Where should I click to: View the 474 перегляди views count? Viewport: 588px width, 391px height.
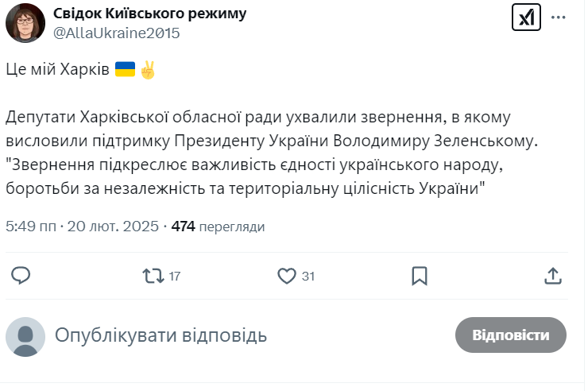click(x=218, y=226)
